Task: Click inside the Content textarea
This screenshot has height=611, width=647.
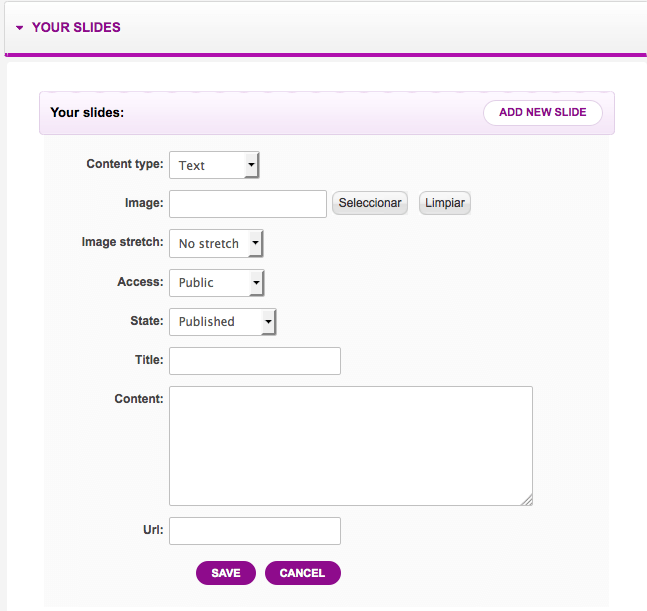Action: pos(351,446)
